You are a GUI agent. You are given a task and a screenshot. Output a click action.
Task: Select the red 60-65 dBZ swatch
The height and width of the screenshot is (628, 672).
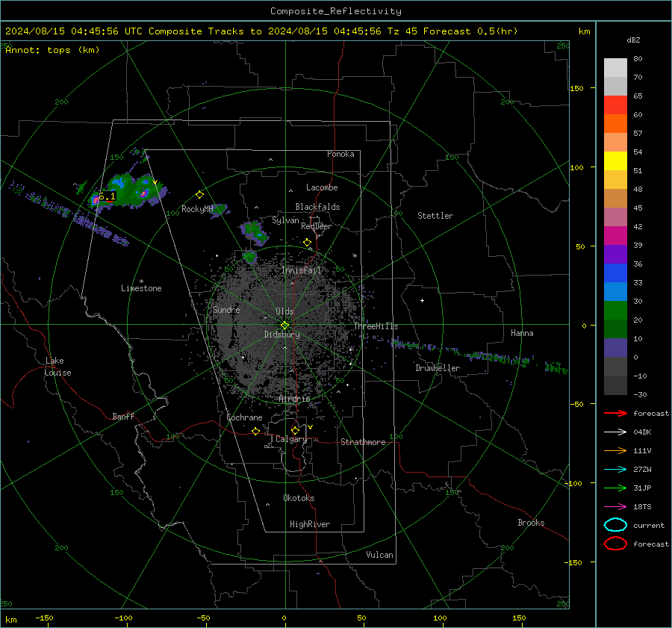615,105
